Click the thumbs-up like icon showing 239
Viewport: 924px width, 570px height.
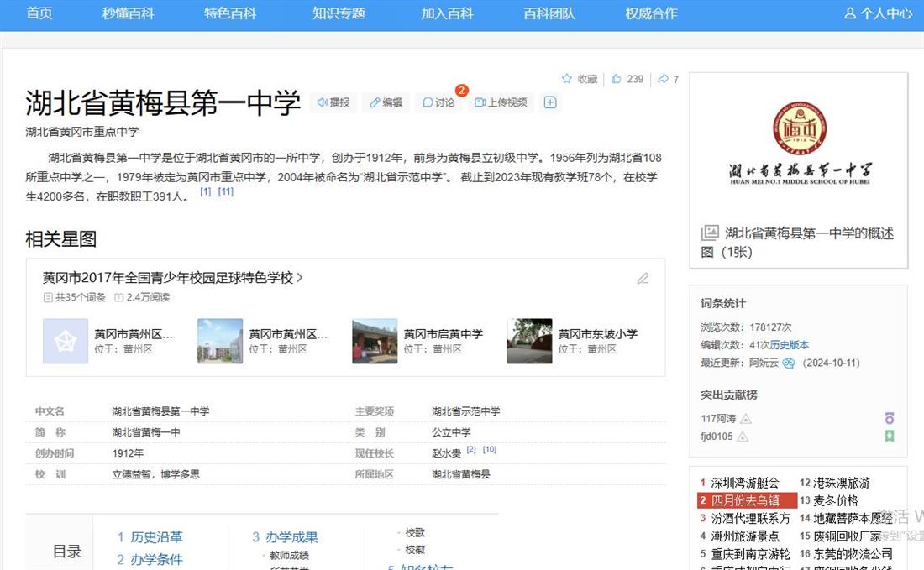click(x=617, y=78)
